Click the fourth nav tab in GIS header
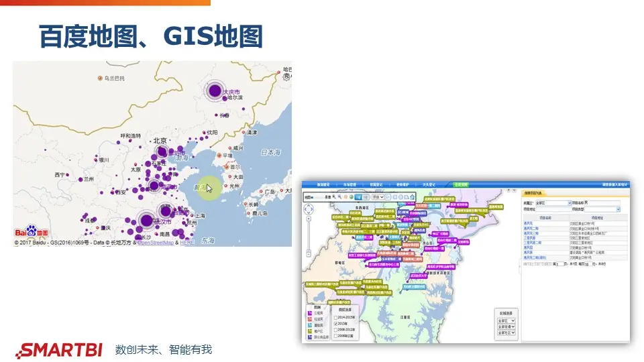 click(x=402, y=185)
